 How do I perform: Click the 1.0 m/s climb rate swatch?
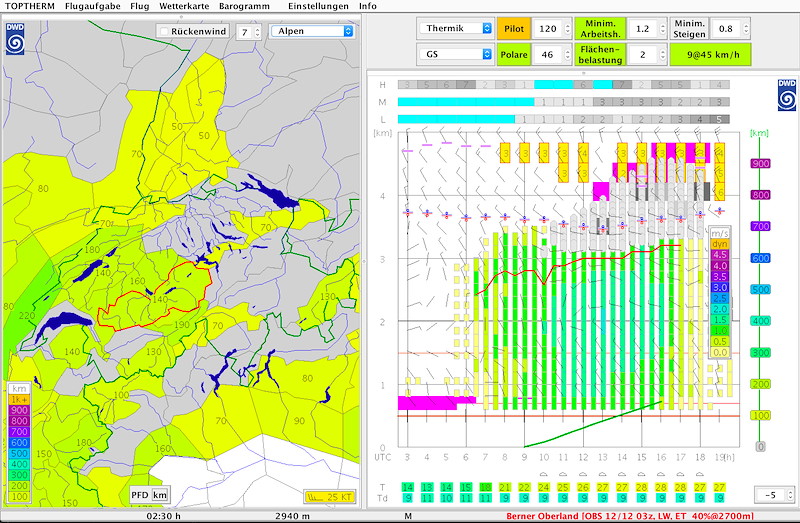719,331
